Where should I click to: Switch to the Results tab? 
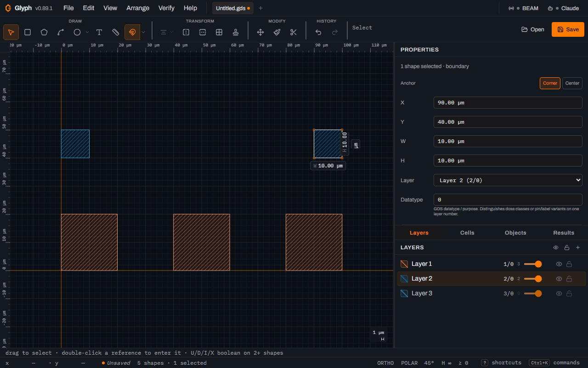pyautogui.click(x=564, y=233)
